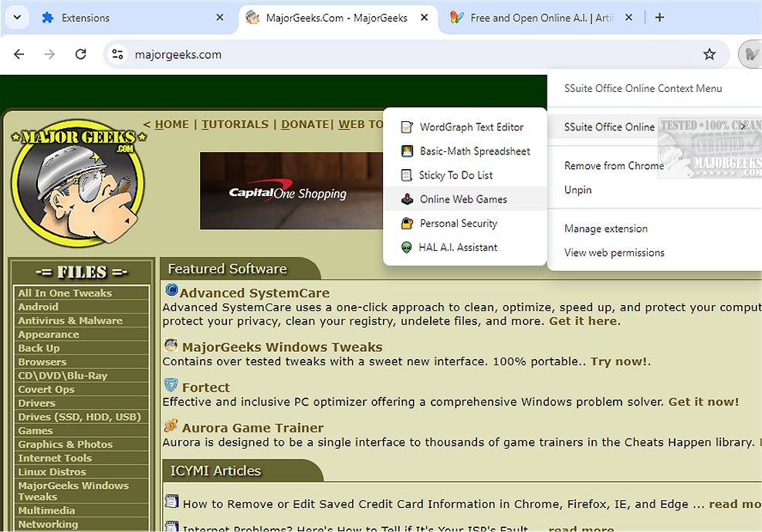Click Try now! for Windows Tweaks
Image resolution: width=762 pixels, height=532 pixels.
[618, 361]
